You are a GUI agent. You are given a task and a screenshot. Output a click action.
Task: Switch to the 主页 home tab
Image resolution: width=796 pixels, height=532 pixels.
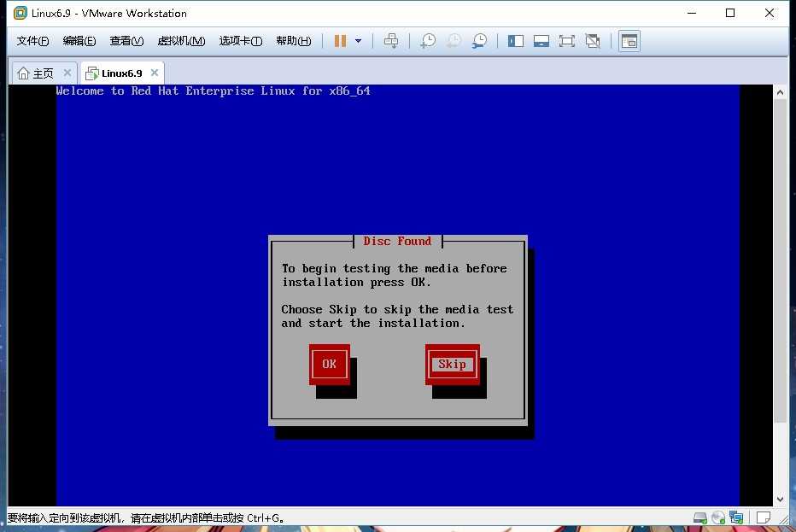(x=36, y=73)
